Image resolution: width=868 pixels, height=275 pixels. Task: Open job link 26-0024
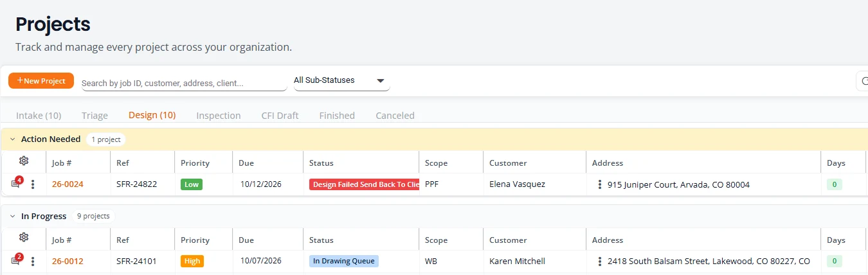coord(68,184)
